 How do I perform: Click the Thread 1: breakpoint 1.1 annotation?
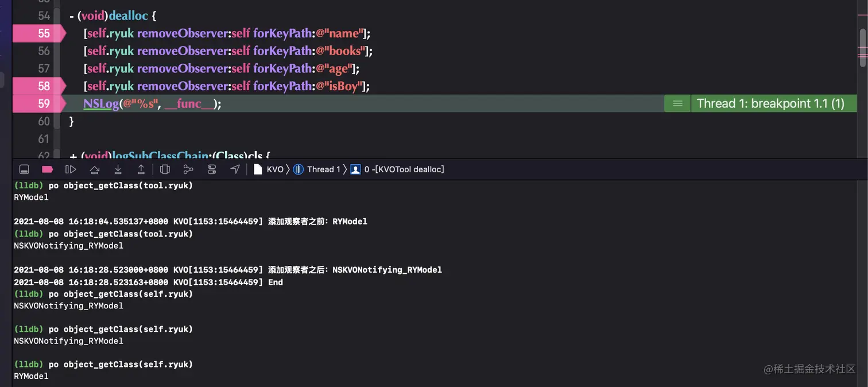tap(773, 103)
